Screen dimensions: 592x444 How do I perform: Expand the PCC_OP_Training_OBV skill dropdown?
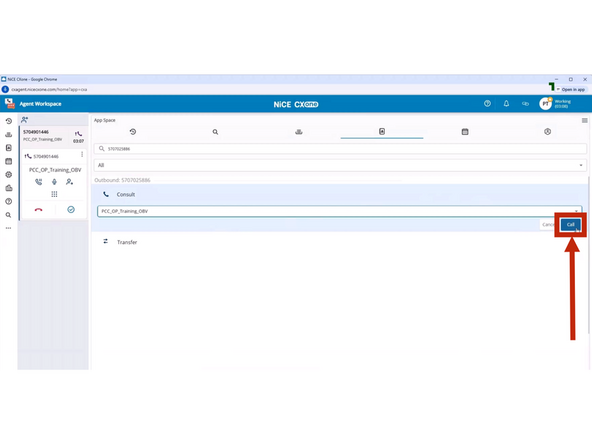coord(339,211)
